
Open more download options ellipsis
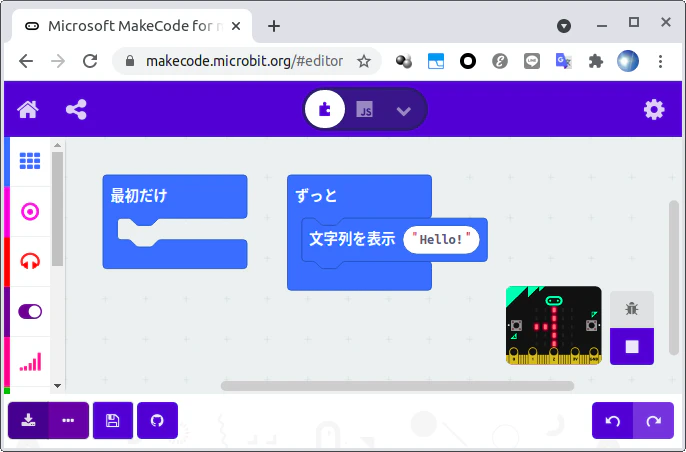pos(68,420)
